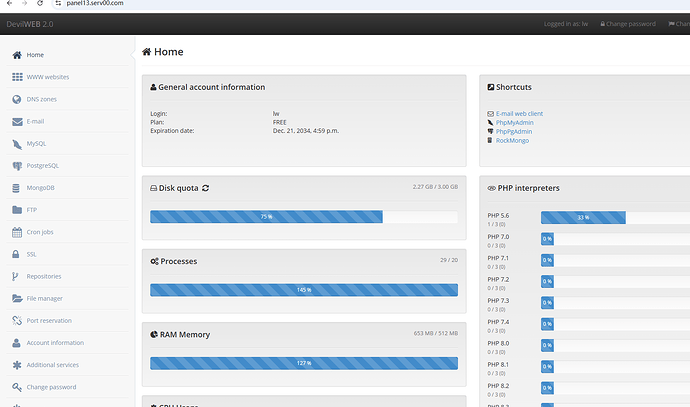
Task: Click the Processes 145 % progress bar
Action: [304, 290]
